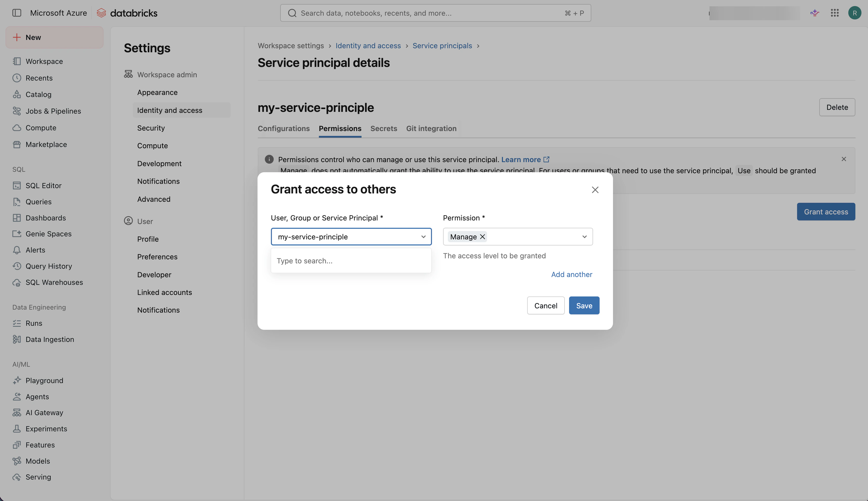Click the Save button
The height and width of the screenshot is (501, 868).
[584, 306]
